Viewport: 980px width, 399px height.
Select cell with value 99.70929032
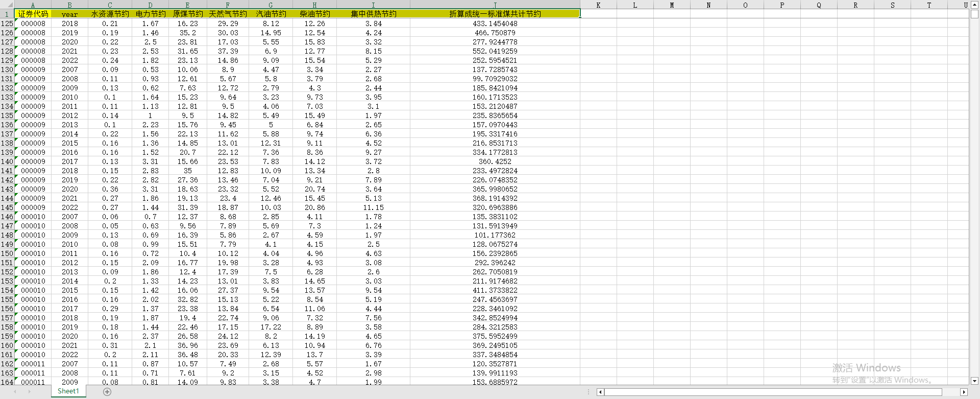[x=495, y=79]
